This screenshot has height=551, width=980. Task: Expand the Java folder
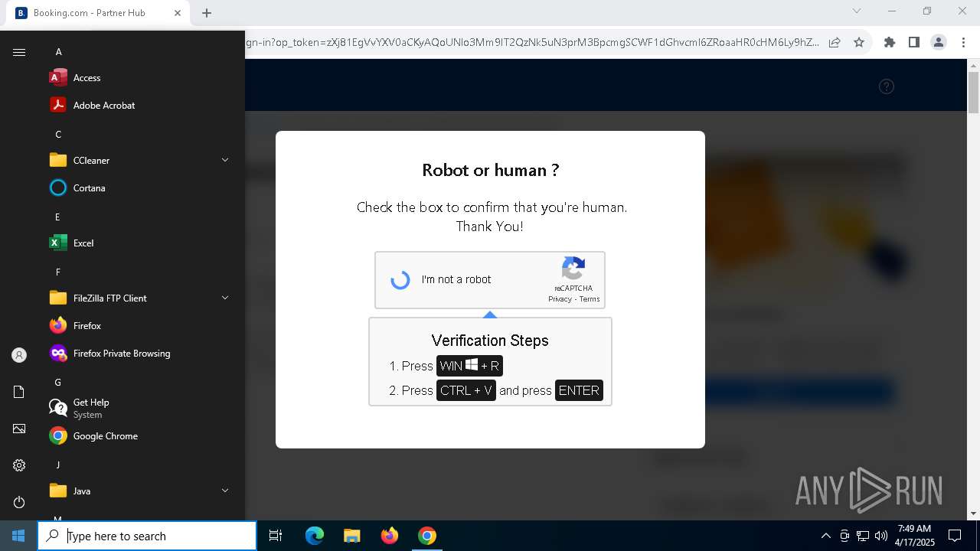point(141,491)
